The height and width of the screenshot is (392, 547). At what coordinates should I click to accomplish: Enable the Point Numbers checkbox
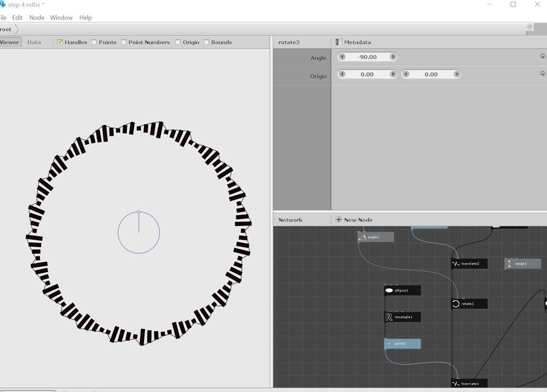(124, 42)
